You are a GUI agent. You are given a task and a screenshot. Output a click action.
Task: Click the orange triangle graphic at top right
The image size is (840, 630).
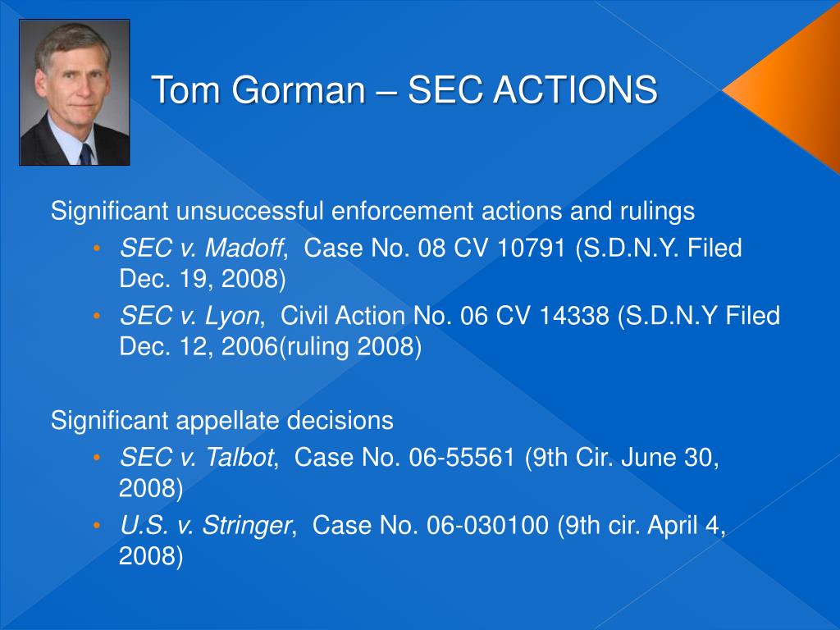[782, 90]
